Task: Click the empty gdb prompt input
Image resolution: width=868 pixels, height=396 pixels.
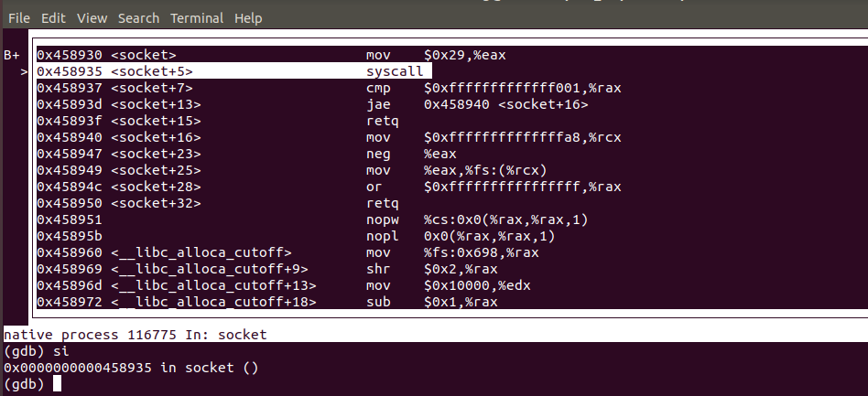Action: [57, 384]
